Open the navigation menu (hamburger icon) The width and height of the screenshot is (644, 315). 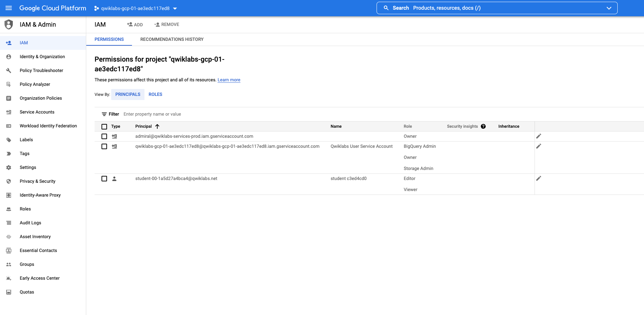(x=9, y=8)
